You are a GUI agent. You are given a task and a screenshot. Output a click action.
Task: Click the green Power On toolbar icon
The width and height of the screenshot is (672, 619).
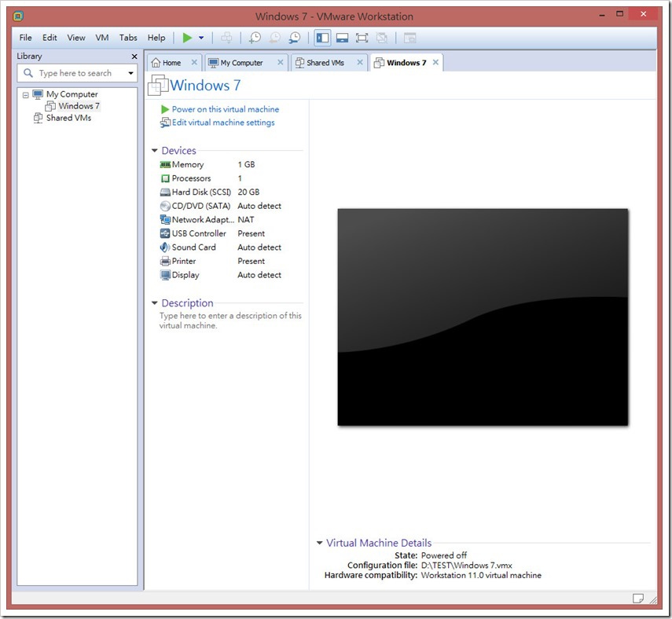click(187, 38)
